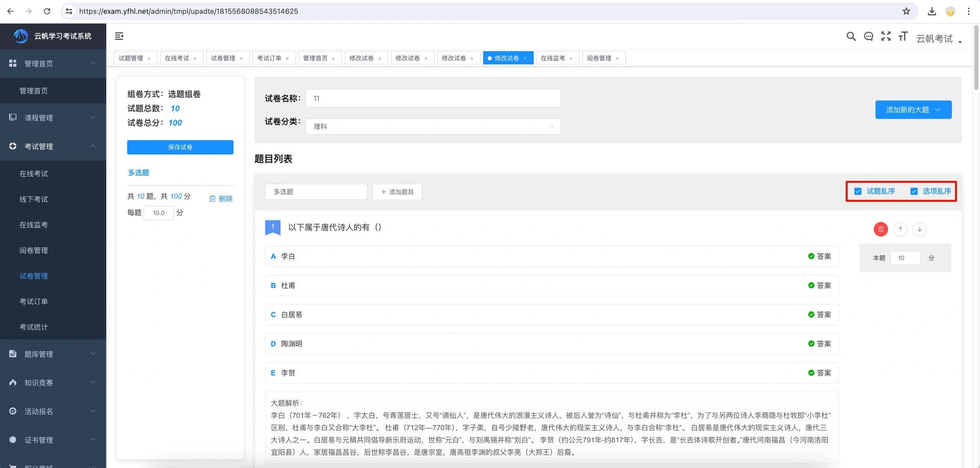Image resolution: width=980 pixels, height=468 pixels.
Task: Open the message chat bubble icon
Action: 868,36
